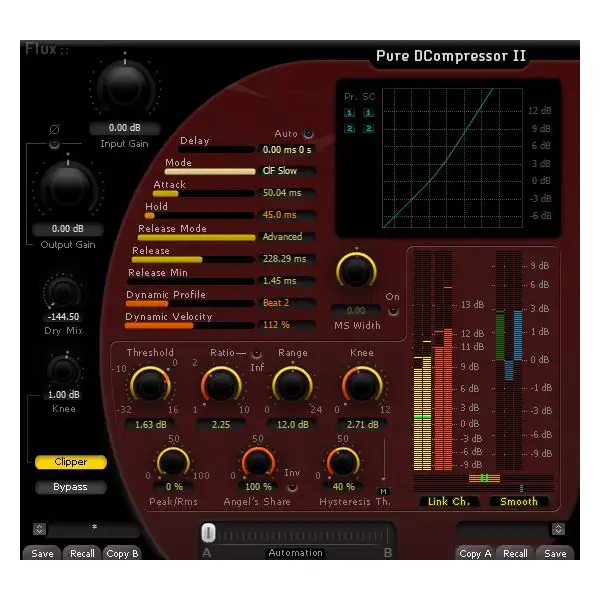Click the Peak/Rms knob
The image size is (600, 600).
pyautogui.click(x=173, y=461)
